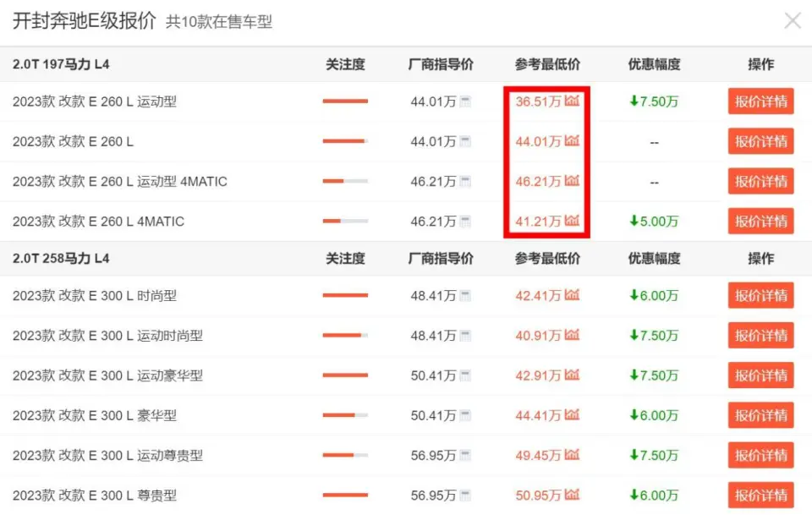
Task: Select the E 300 L 豪华型 model link
Action: (x=95, y=415)
